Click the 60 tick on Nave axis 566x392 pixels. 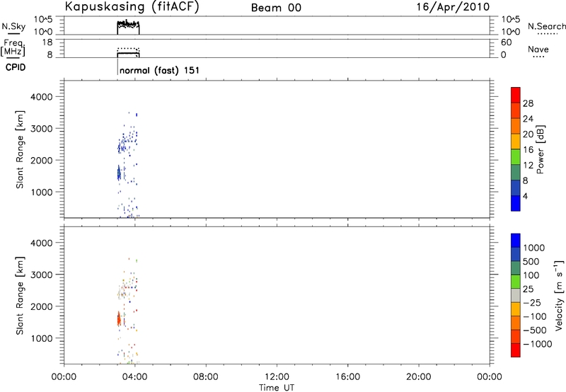coord(506,42)
